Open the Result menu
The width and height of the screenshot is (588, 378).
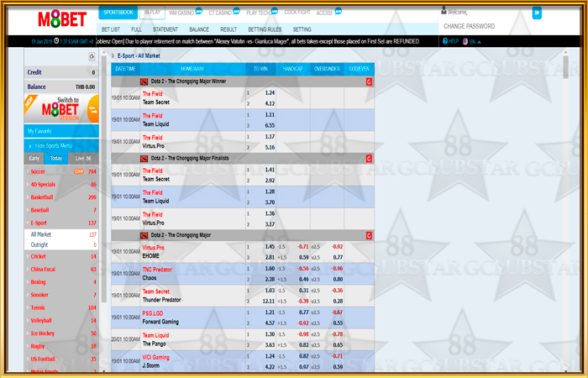point(228,29)
